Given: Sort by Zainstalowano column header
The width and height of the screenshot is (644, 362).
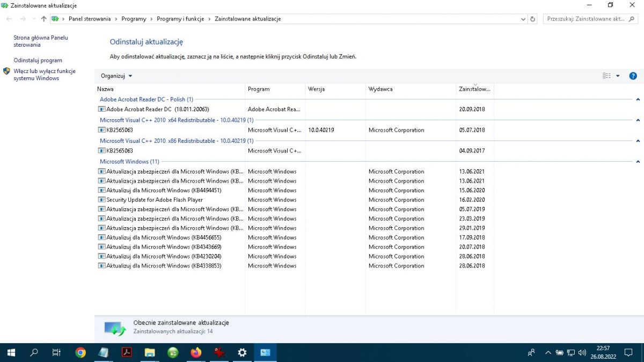Looking at the screenshot, I should [474, 89].
